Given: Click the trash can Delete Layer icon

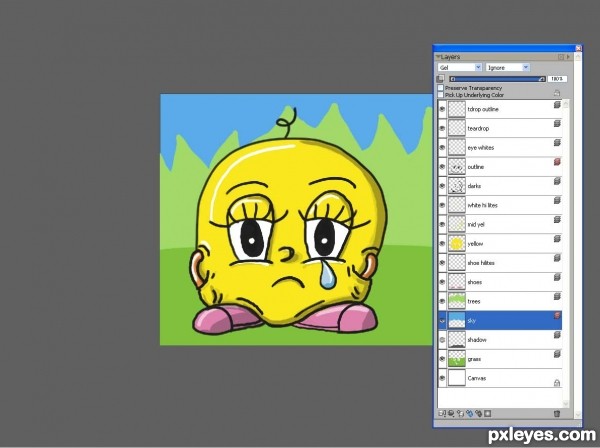Looking at the screenshot, I should coord(557,414).
